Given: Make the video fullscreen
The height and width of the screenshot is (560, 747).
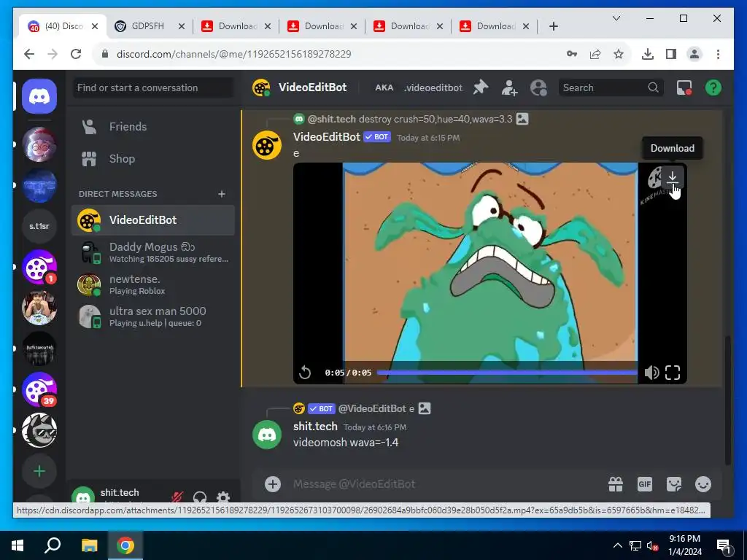Looking at the screenshot, I should click(672, 373).
